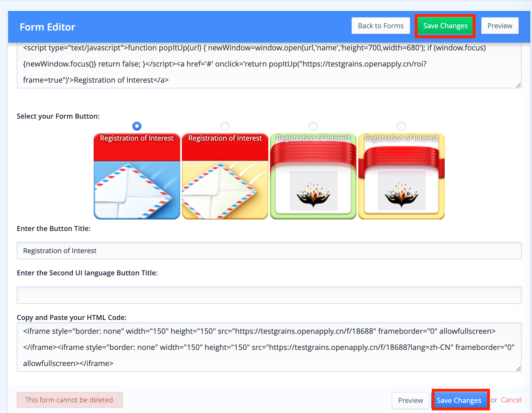Choose the green ribbon logo button radio
The image size is (532, 413).
pos(313,126)
